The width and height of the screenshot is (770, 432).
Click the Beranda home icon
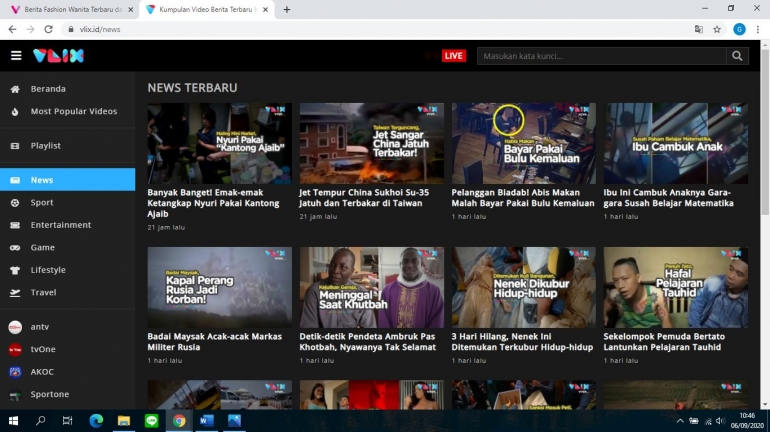[x=15, y=89]
